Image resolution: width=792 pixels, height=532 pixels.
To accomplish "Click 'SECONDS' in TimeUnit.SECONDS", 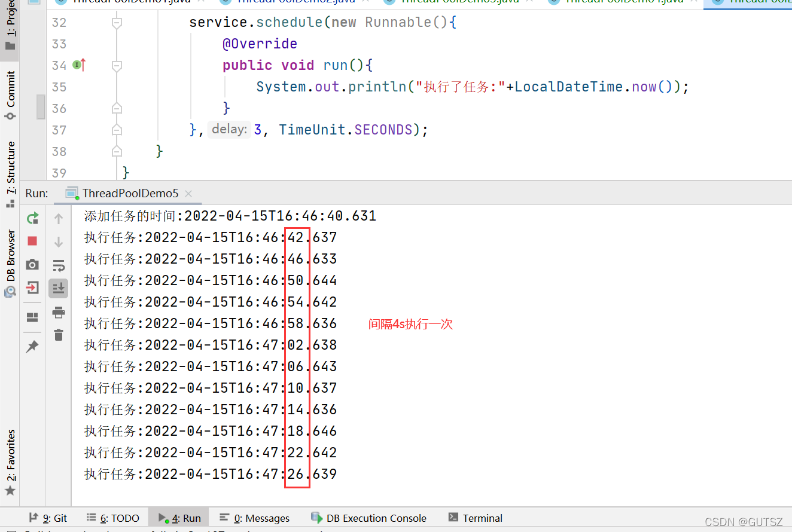I will [383, 130].
